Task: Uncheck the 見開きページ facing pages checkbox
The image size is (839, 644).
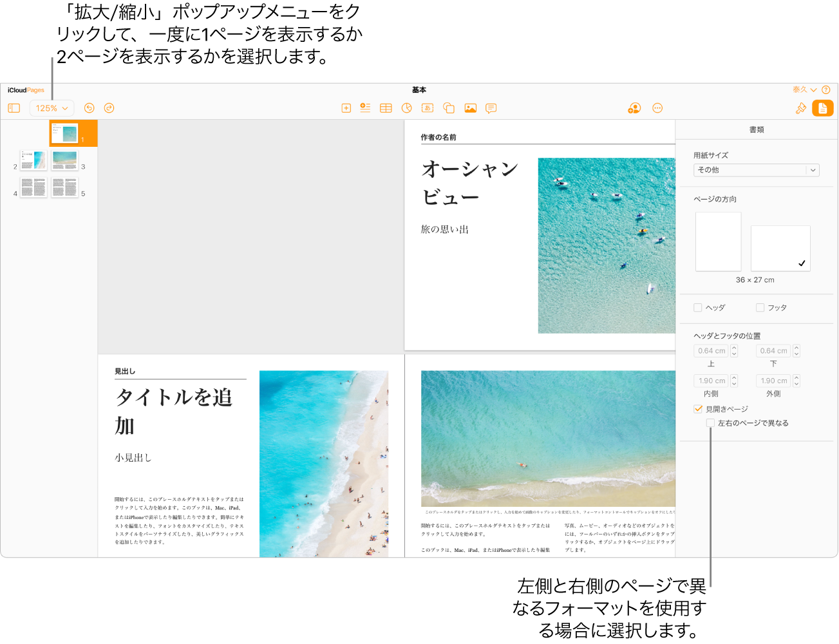Action: [698, 409]
